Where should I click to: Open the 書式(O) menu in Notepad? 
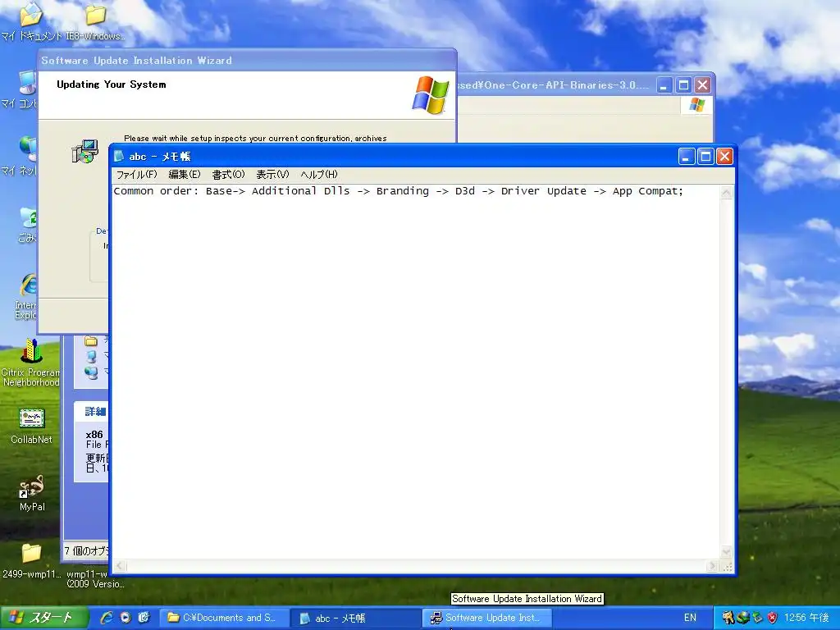[228, 174]
